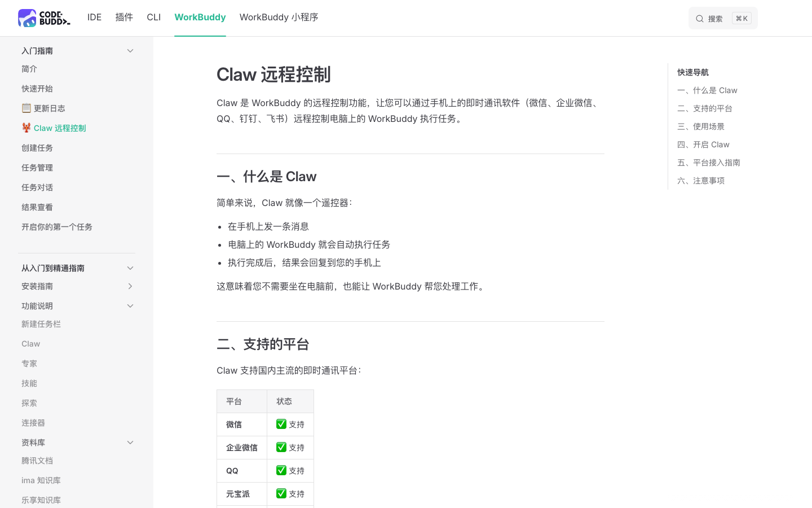Click the 平台 table header
Image resolution: width=812 pixels, height=508 pixels.
[x=242, y=401]
